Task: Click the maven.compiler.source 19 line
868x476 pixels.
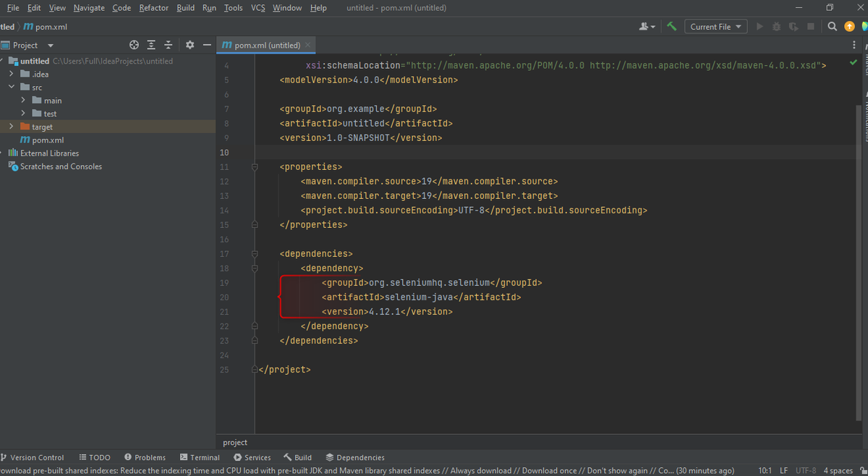Action: pos(430,181)
